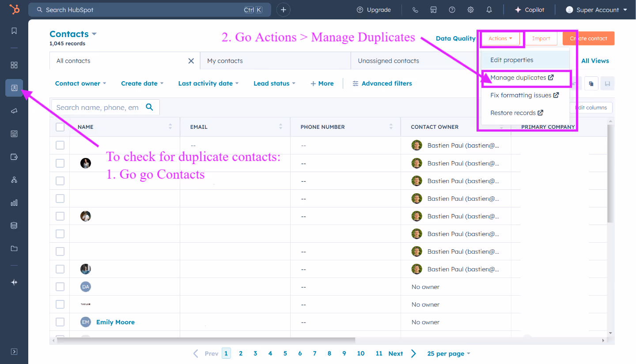Open the Marketplace icon in the top bar
Image resolution: width=636 pixels, height=364 pixels.
pos(433,9)
